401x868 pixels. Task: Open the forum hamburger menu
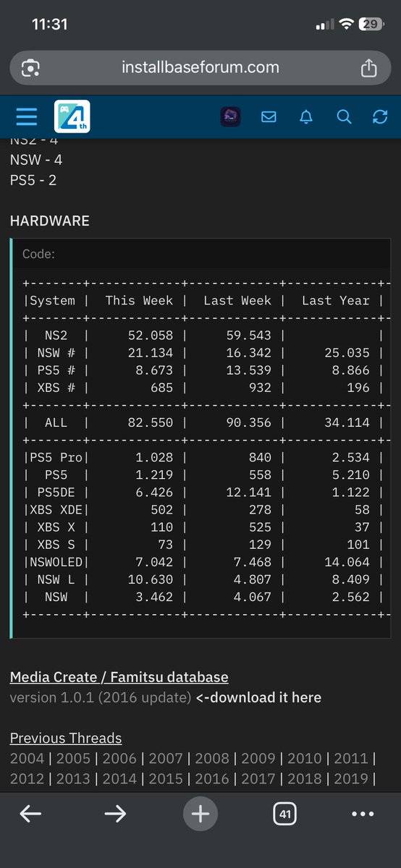[x=27, y=116]
